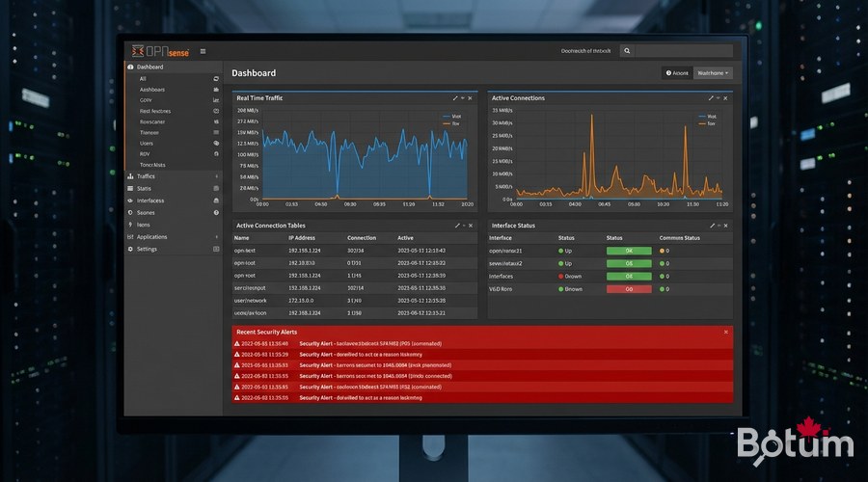Open the Toncr.Msts submenu entry

[x=152, y=165]
